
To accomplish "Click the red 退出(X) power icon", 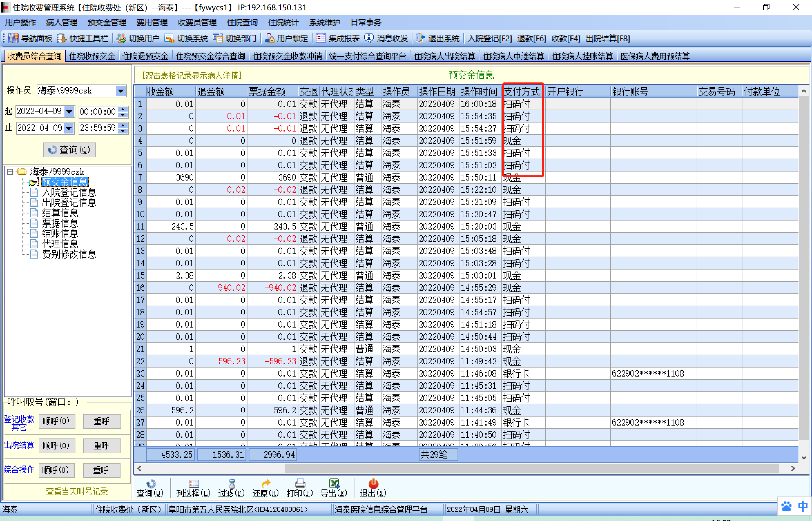I will click(x=373, y=484).
